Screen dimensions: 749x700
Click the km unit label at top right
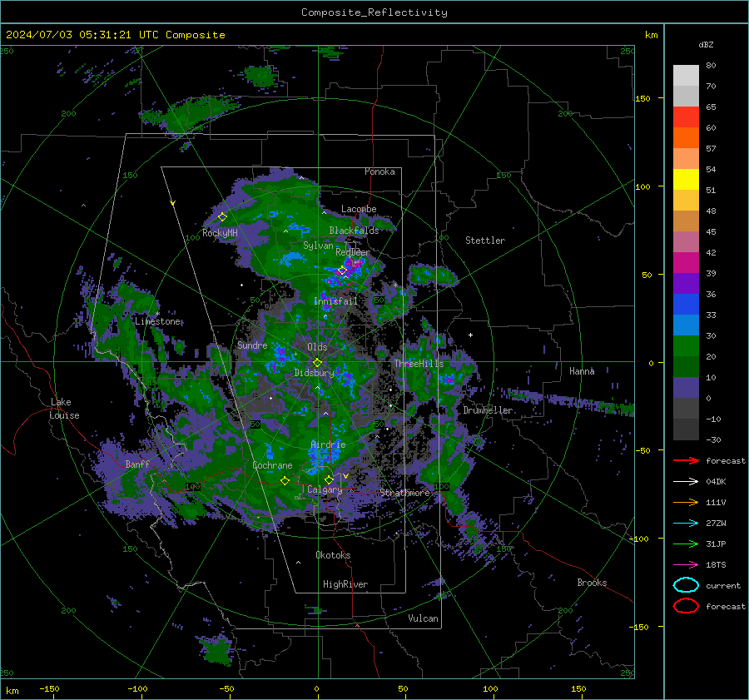click(x=651, y=35)
